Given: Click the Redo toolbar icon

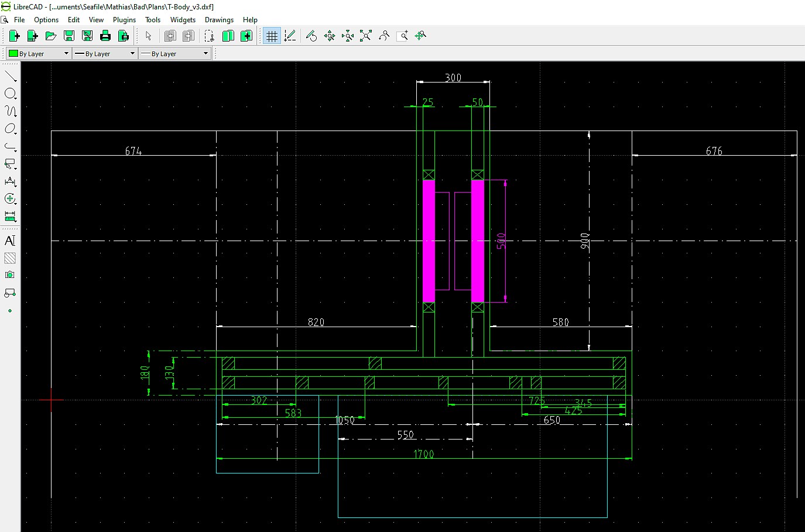Looking at the screenshot, I should [188, 36].
